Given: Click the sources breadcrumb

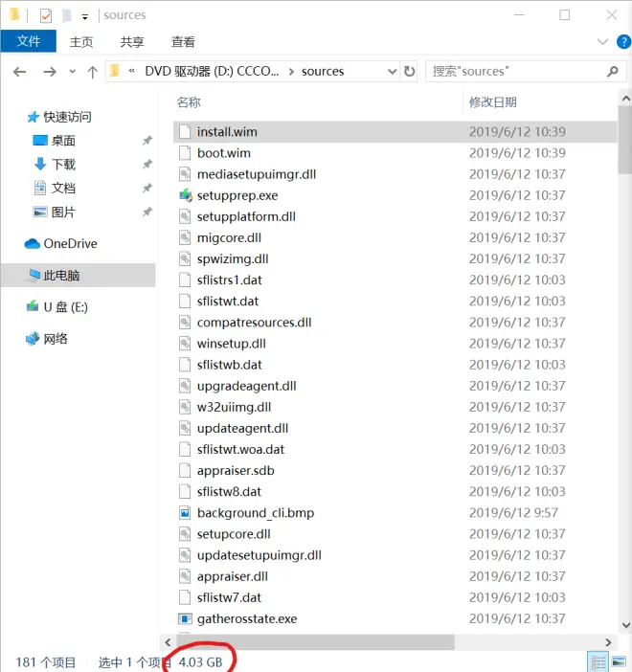Looking at the screenshot, I should [x=323, y=71].
